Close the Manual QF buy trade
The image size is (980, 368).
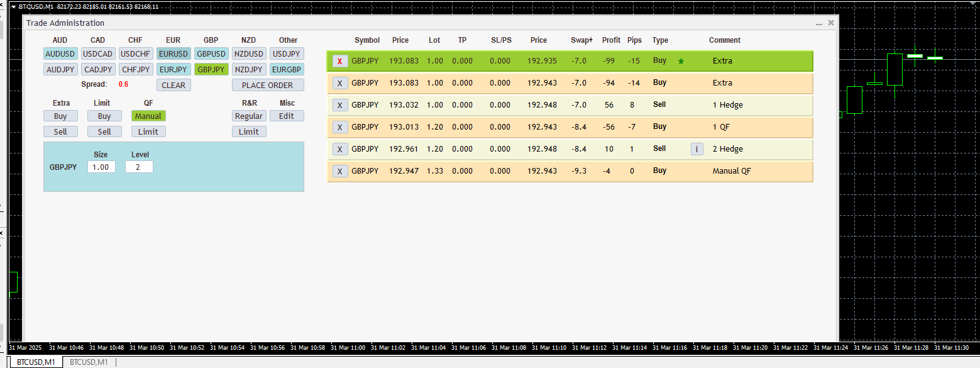tap(340, 171)
